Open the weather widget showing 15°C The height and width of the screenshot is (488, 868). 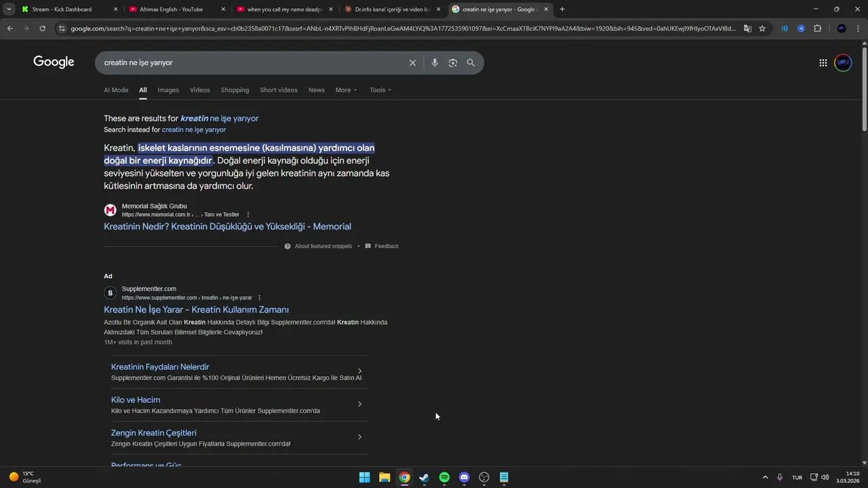(26, 477)
